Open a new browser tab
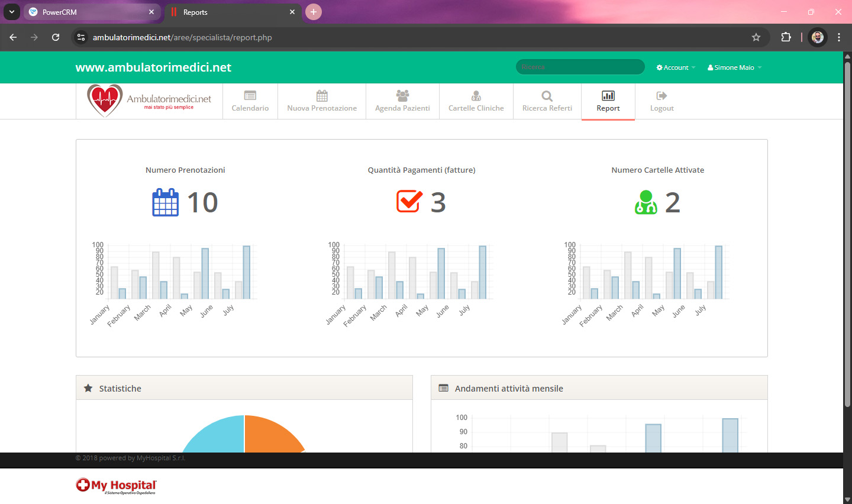This screenshot has width=852, height=504. pyautogui.click(x=314, y=12)
